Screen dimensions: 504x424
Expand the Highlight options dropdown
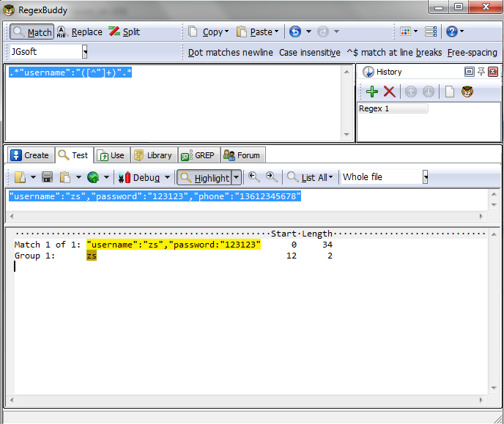click(236, 177)
